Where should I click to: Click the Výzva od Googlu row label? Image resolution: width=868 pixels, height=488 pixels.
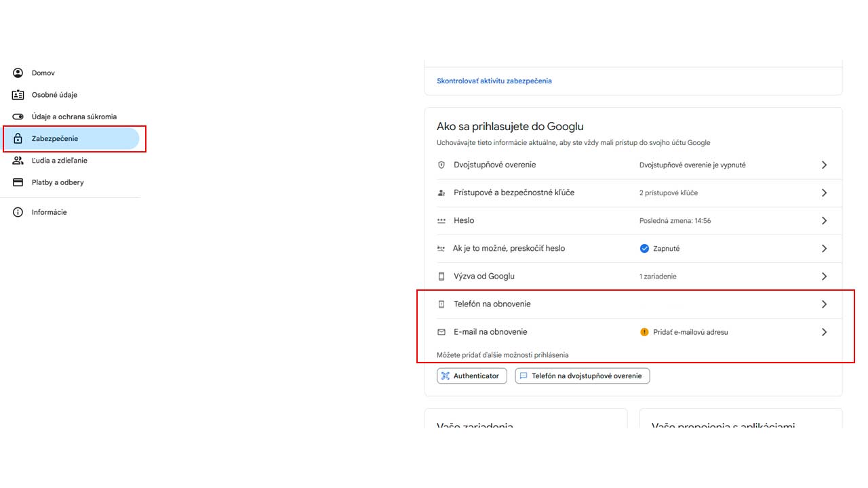tap(484, 276)
